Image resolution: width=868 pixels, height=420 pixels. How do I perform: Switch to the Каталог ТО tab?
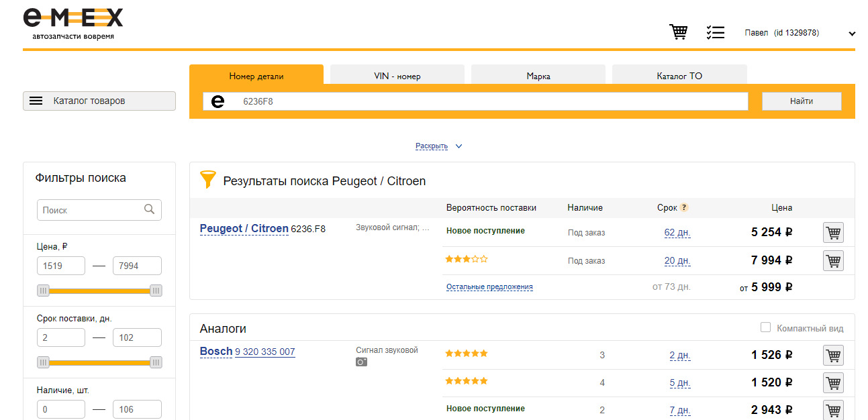pos(679,76)
